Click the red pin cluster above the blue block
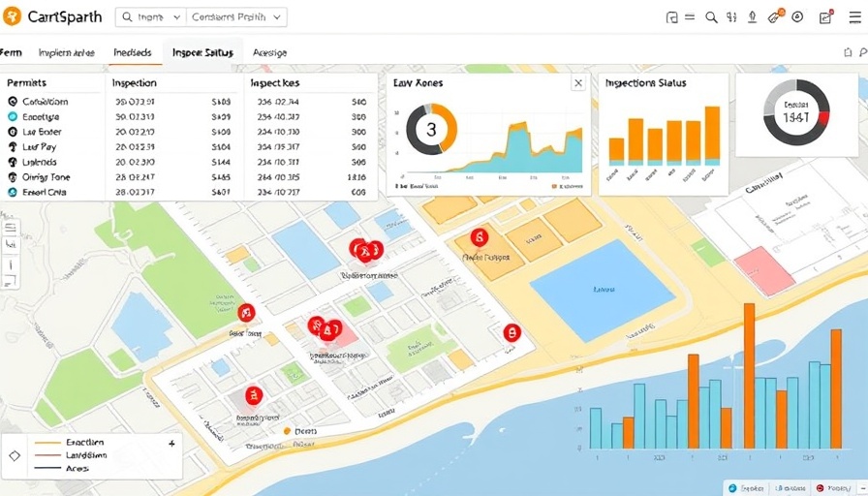 coord(366,251)
